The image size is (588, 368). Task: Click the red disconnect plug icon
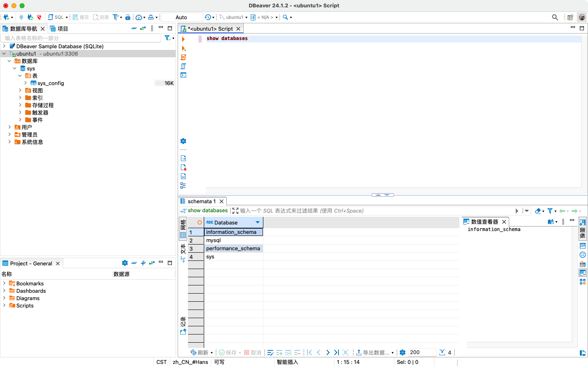tap(39, 17)
